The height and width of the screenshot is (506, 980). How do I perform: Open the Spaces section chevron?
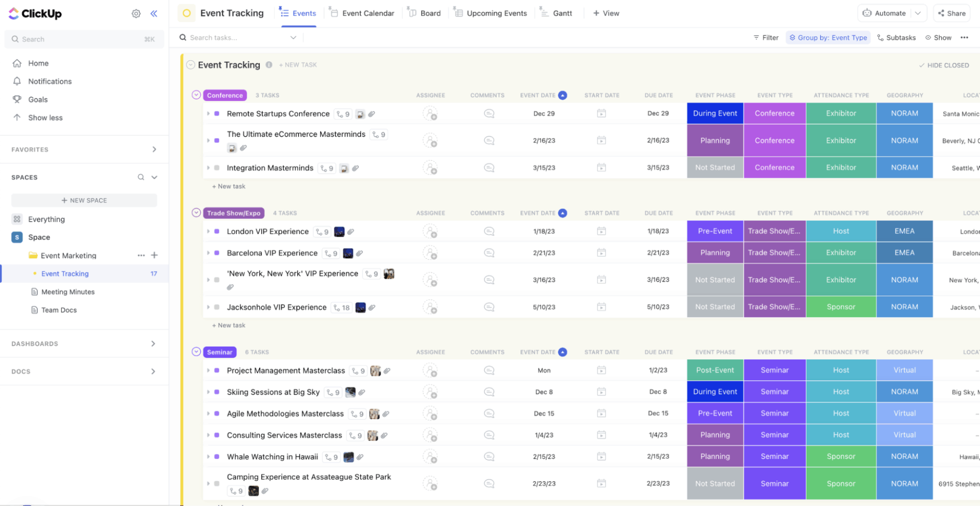[x=154, y=177]
